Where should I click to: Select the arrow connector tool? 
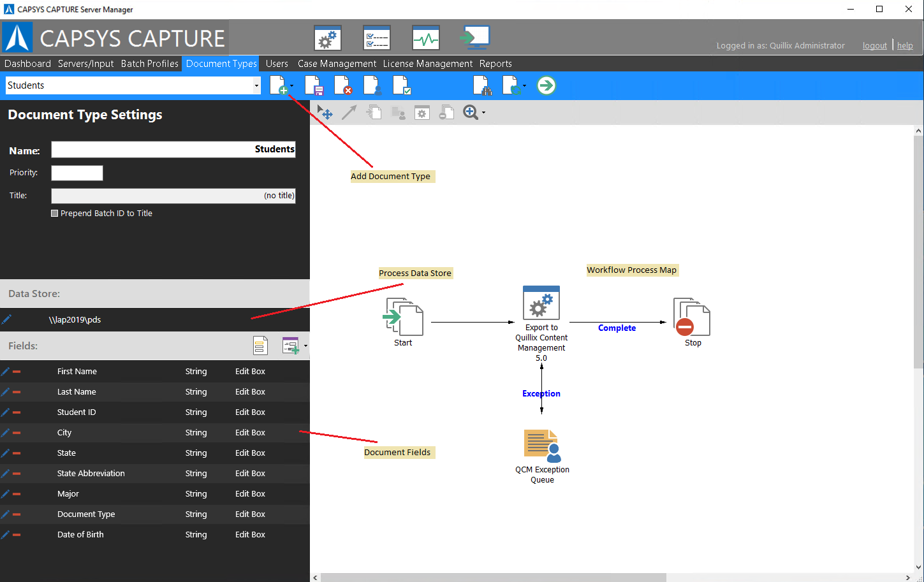coord(349,113)
